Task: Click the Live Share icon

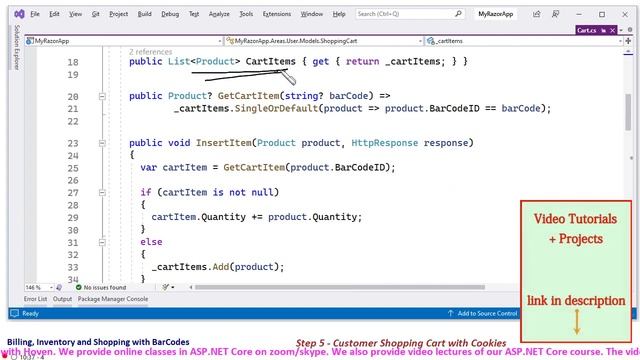Action: 537,14
